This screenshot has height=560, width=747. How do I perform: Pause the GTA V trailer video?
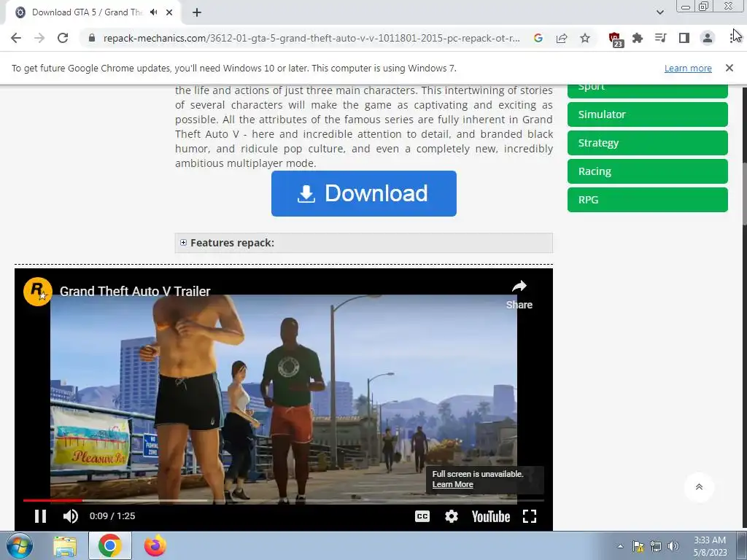41,516
